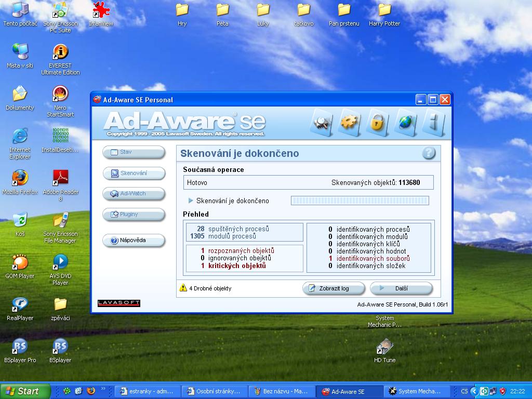Open the Pluginy section
Image resolution: width=532 pixels, height=399 pixels.
134,215
